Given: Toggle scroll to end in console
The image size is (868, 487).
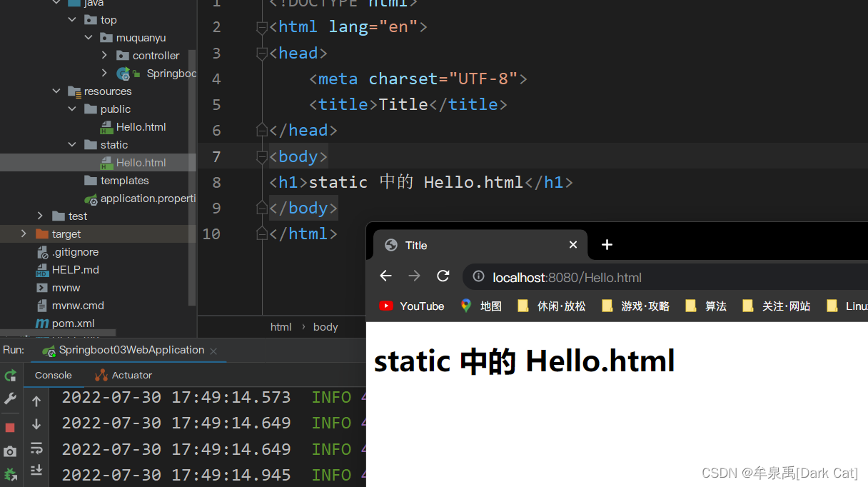Looking at the screenshot, I should click(x=36, y=470).
